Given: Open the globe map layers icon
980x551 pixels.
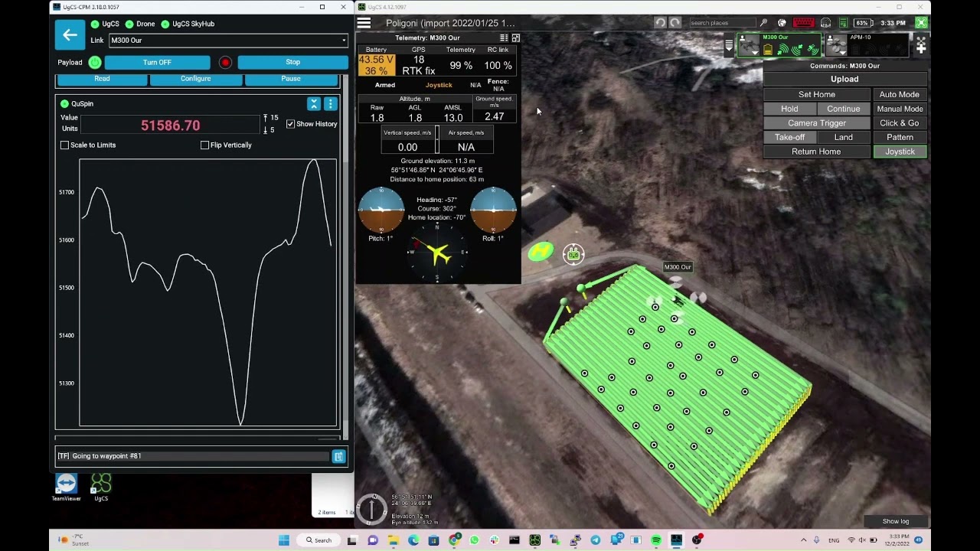Looking at the screenshot, I should point(782,23).
